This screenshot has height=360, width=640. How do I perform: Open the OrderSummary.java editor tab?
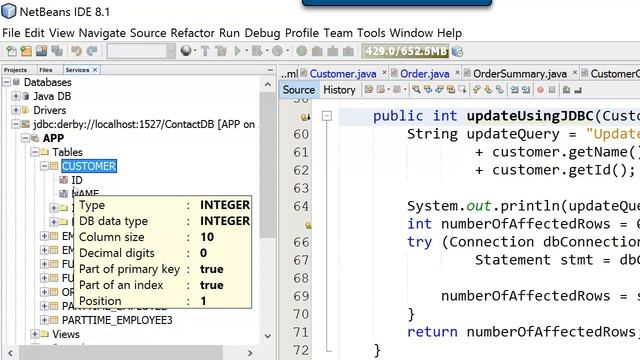[x=520, y=74]
